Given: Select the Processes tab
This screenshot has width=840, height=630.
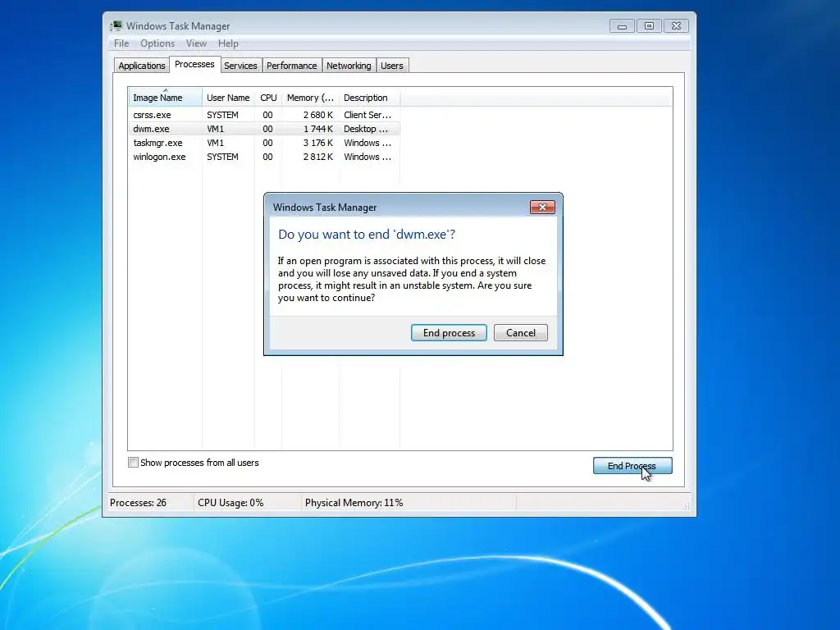Looking at the screenshot, I should pos(194,64).
